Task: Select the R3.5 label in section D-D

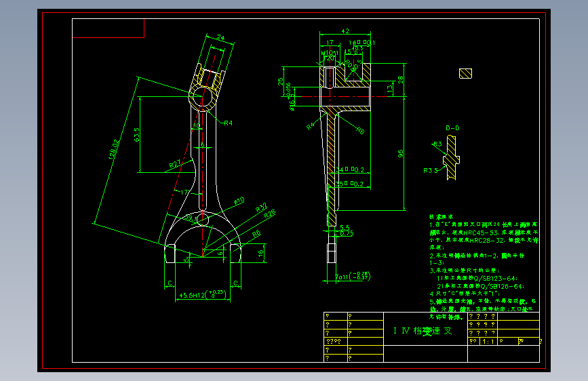Action: (431, 170)
